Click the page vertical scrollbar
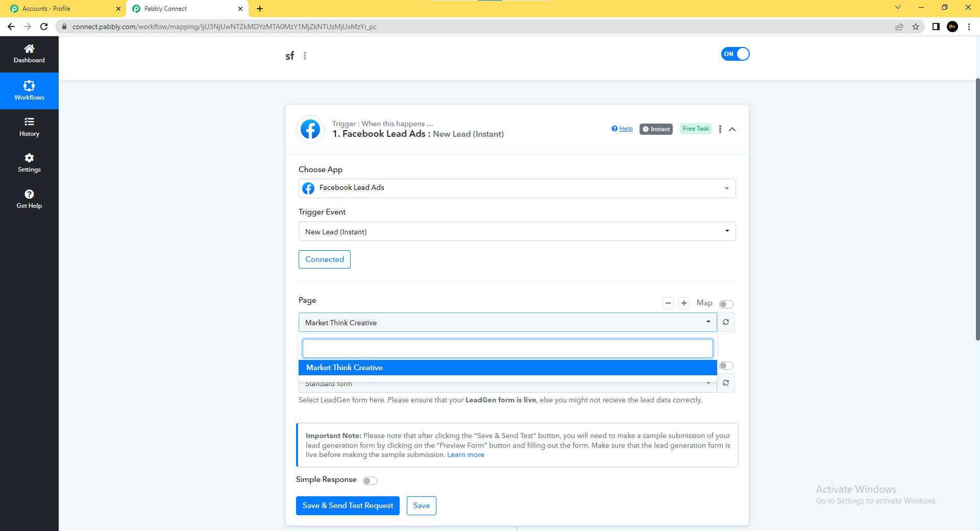The height and width of the screenshot is (531, 980). click(x=977, y=209)
